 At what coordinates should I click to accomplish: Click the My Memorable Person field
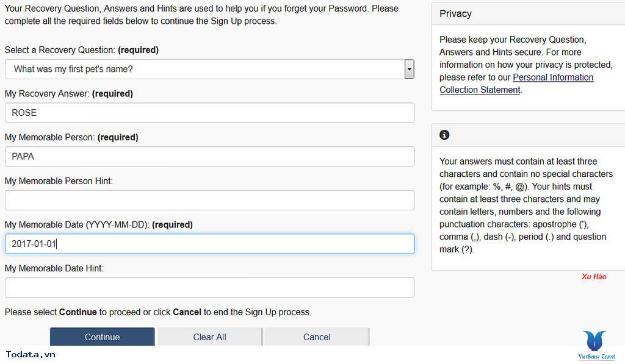point(209,157)
